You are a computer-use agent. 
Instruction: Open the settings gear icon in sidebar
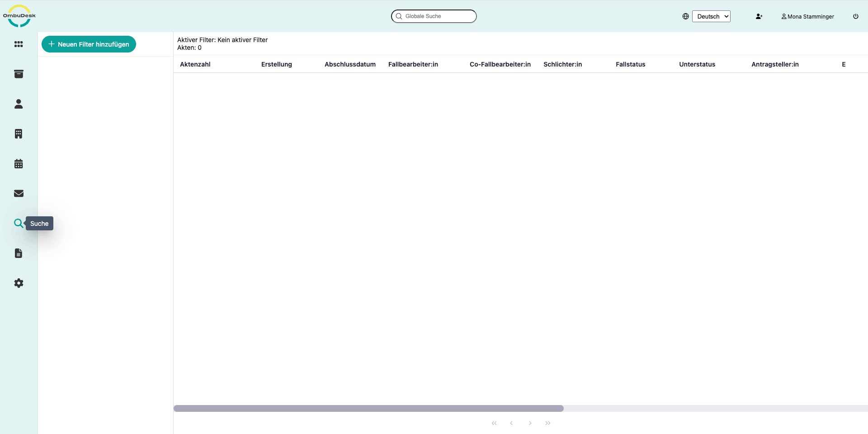(19, 283)
